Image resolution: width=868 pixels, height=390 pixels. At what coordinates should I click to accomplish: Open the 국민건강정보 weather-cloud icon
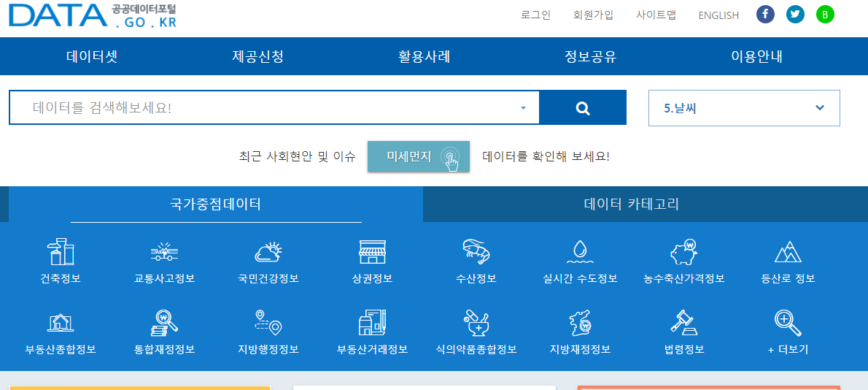268,252
